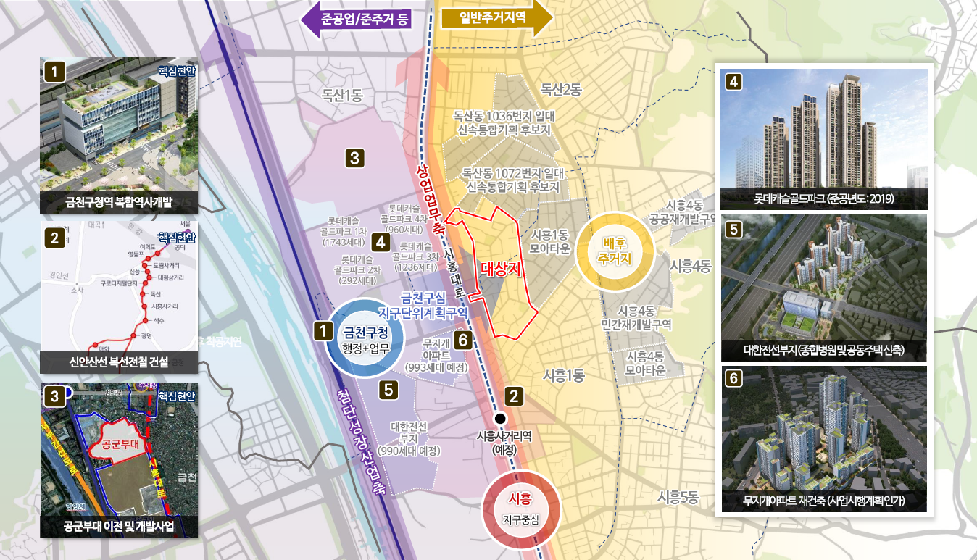Click the red 대상지 label

click(x=502, y=267)
